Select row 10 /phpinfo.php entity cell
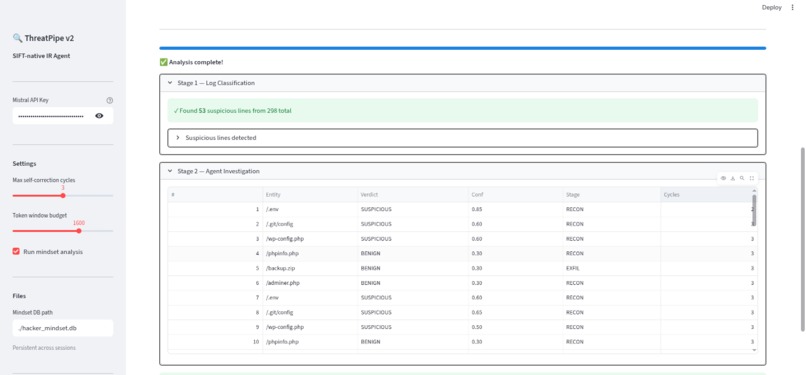Viewport: 806px width, 375px height. click(310, 342)
